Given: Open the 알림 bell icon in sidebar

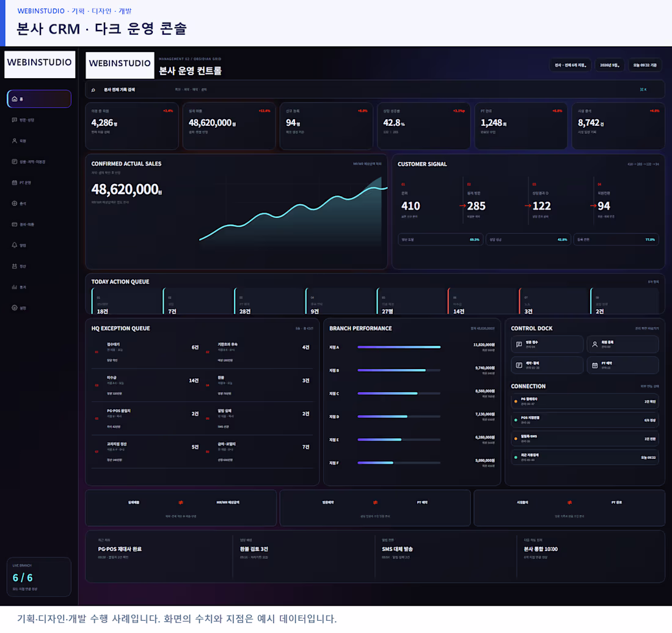Looking at the screenshot, I should [15, 245].
